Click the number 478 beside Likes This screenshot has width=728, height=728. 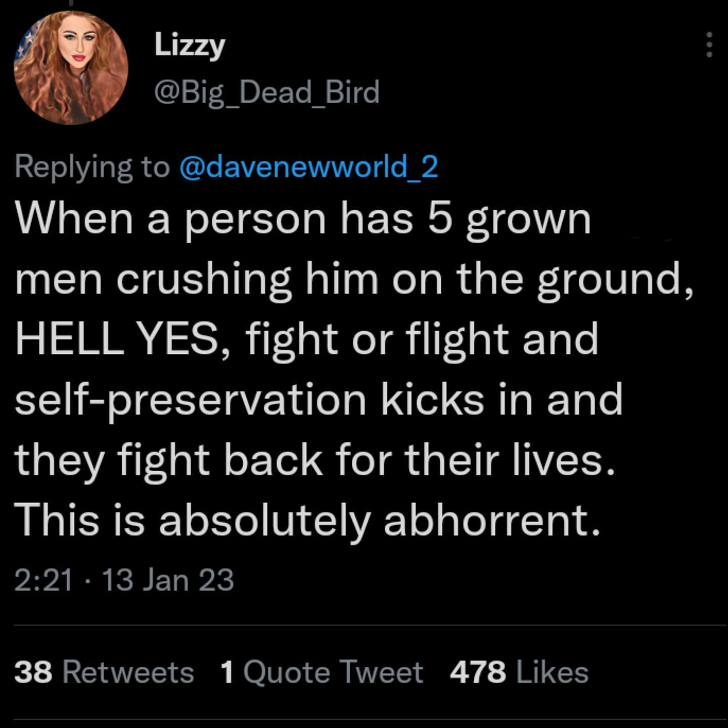[x=478, y=672]
